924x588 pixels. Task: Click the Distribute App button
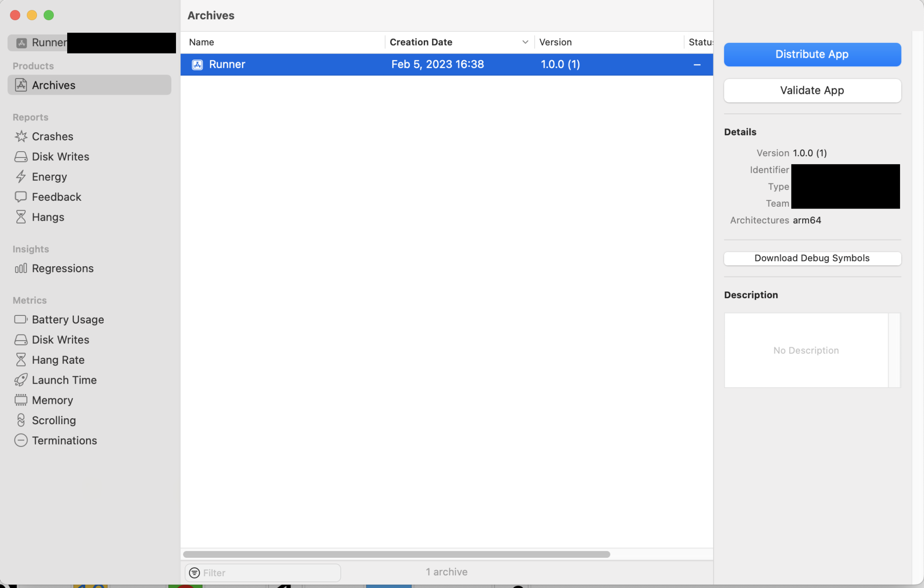tap(811, 54)
